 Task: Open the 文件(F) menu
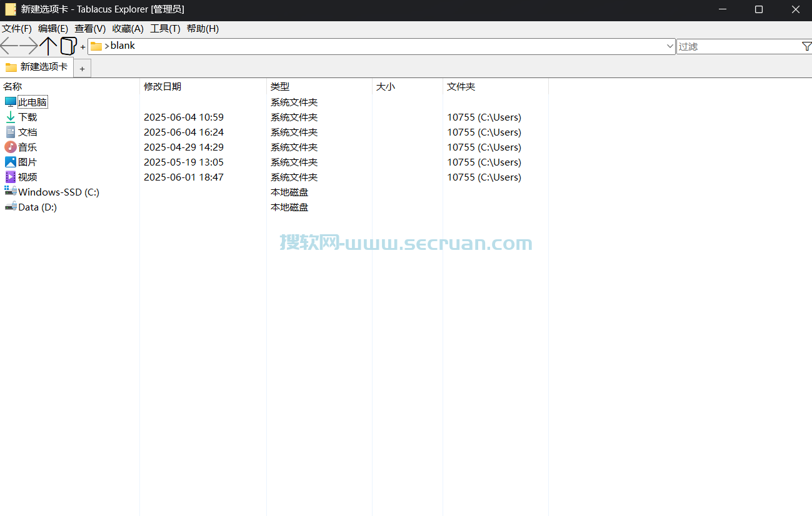tap(17, 29)
